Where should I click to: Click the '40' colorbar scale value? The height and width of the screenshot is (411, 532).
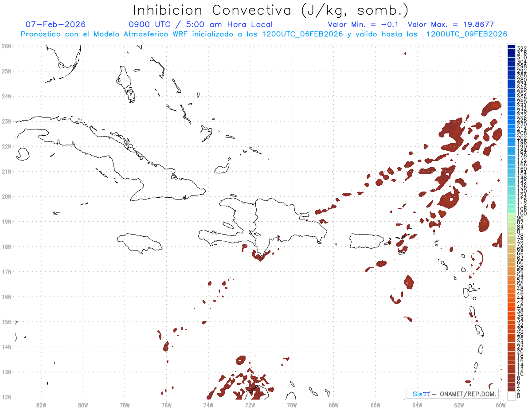tap(520, 307)
